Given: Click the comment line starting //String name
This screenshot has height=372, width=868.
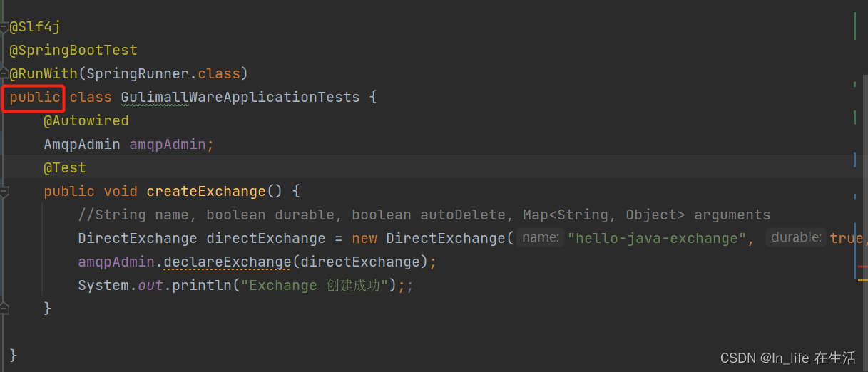Looking at the screenshot, I should point(424,215).
